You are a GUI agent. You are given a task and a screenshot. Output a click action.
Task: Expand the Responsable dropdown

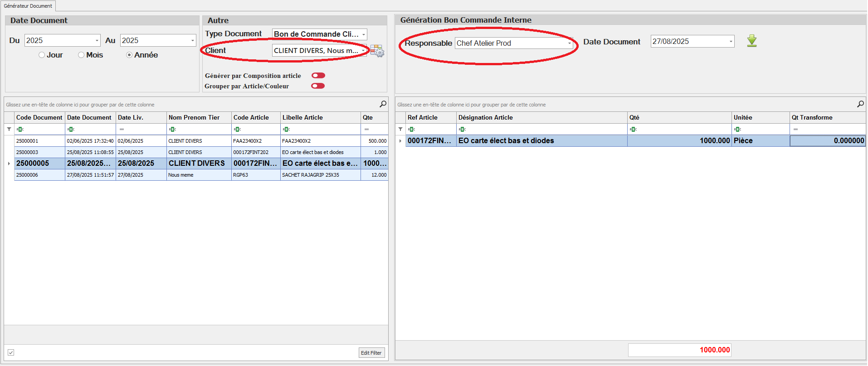[x=569, y=43]
